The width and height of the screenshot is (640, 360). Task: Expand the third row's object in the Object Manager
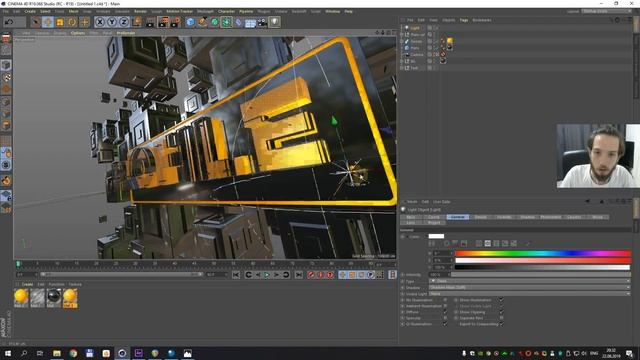(x=402, y=42)
